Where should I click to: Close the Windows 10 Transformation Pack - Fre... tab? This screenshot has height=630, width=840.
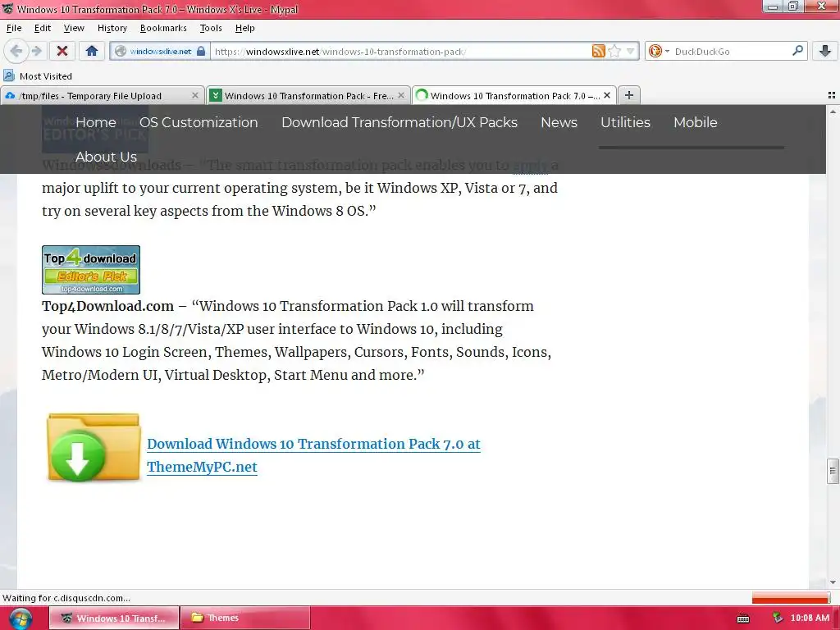click(400, 95)
